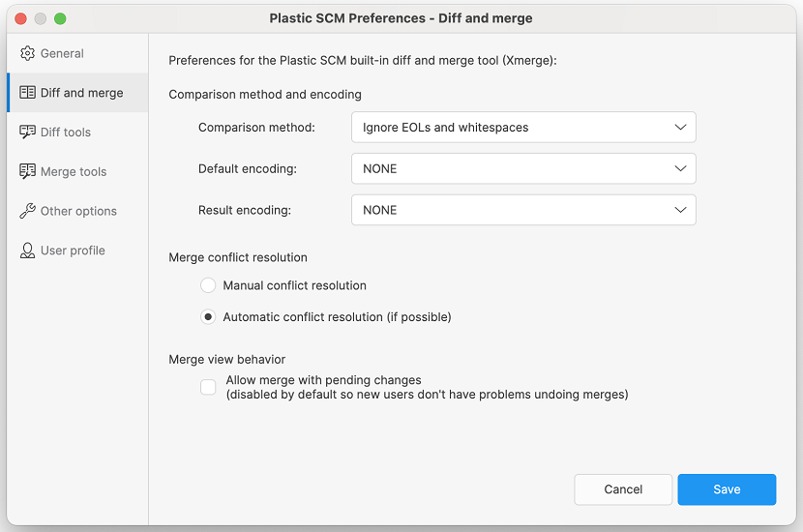
Task: Open the Other options section
Action: coord(78,211)
